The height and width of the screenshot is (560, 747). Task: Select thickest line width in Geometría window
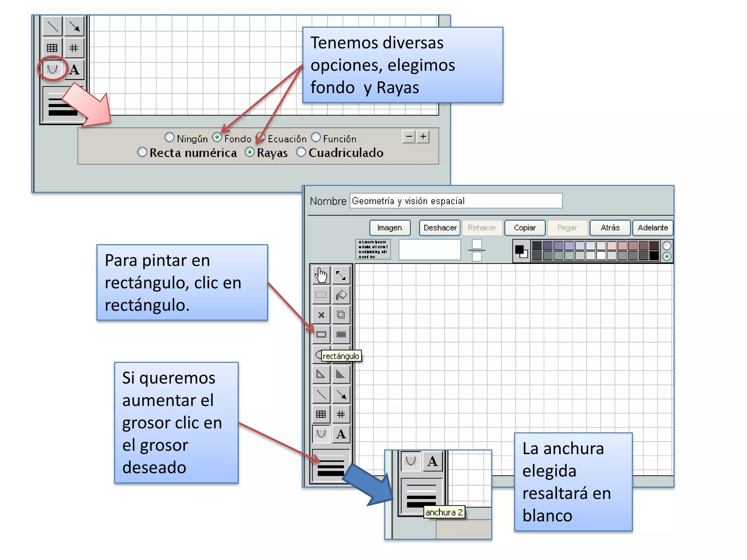click(x=331, y=473)
